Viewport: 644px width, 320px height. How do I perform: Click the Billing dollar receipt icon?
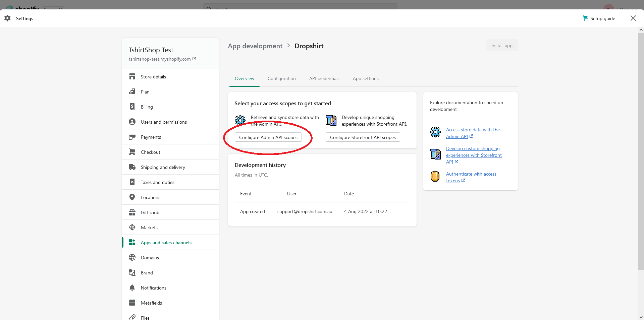[x=132, y=107]
